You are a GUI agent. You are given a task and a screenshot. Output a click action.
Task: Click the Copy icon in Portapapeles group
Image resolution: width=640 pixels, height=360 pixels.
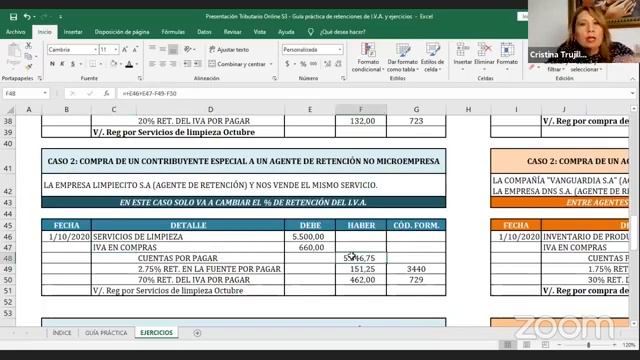point(28,56)
